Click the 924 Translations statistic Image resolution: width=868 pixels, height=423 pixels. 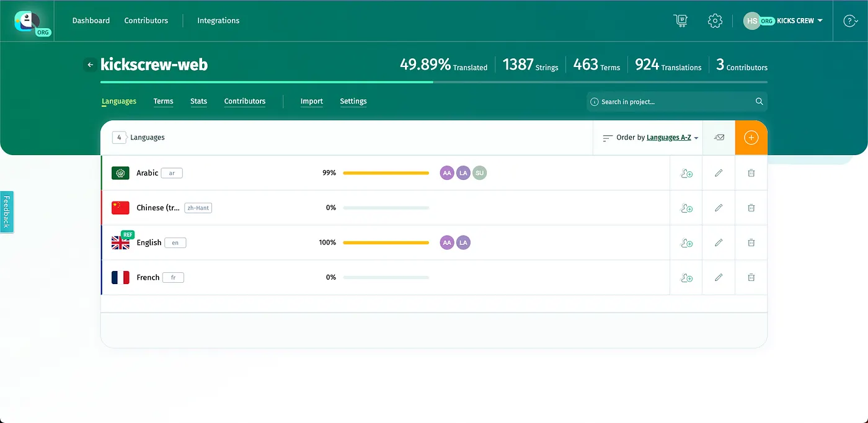click(x=668, y=65)
